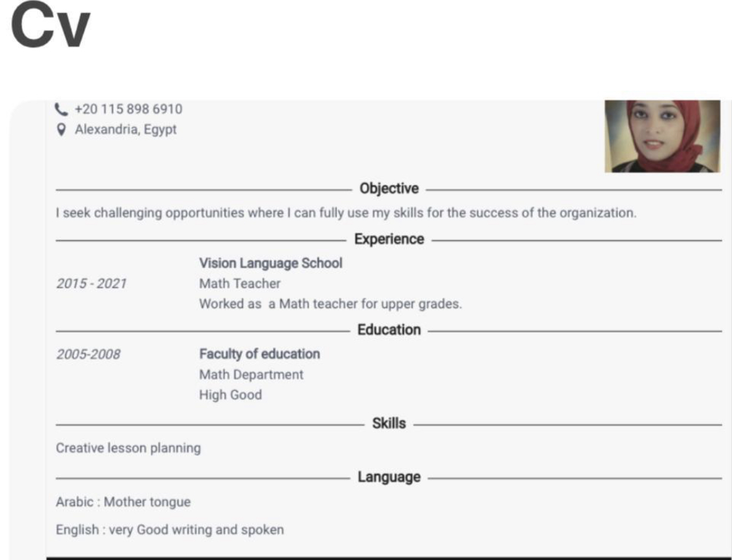This screenshot has width=732, height=560.
Task: Select the Objective section heading
Action: coord(389,189)
